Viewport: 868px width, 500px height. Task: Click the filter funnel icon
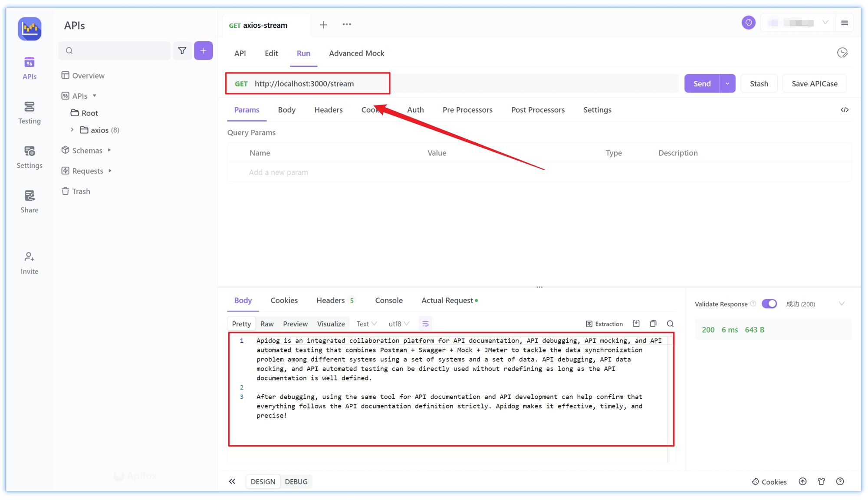tap(182, 51)
